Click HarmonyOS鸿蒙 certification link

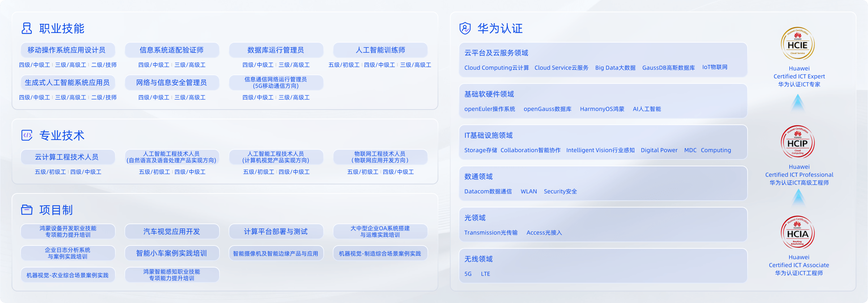(602, 109)
